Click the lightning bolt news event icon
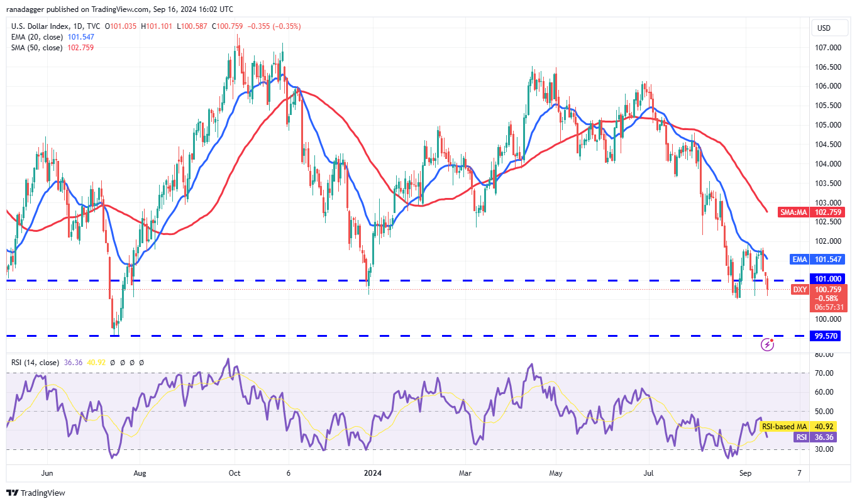The height and width of the screenshot is (504, 857). 767,344
